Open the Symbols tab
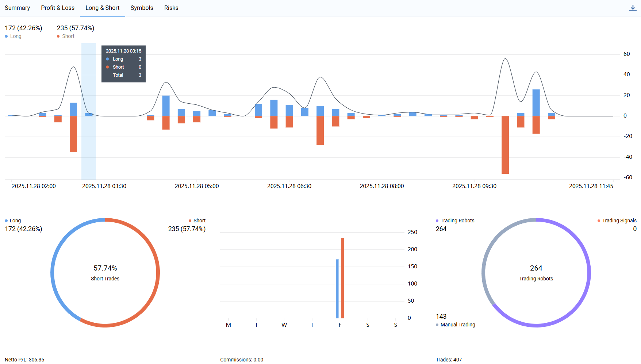This screenshot has width=641, height=364. click(x=142, y=8)
